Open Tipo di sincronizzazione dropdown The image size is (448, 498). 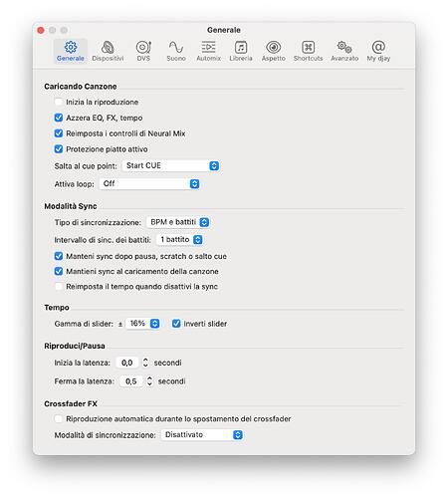point(178,222)
